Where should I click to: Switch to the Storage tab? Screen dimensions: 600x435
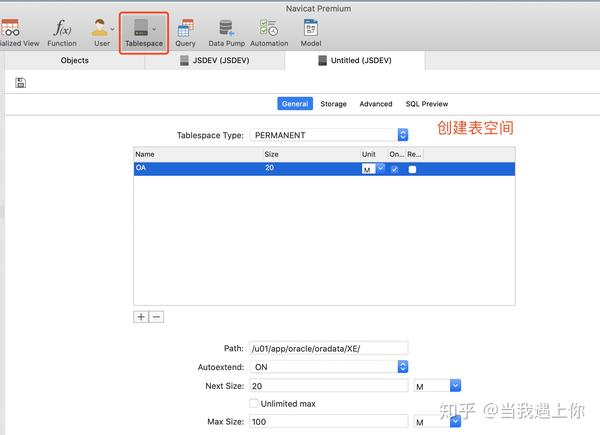pyautogui.click(x=333, y=104)
